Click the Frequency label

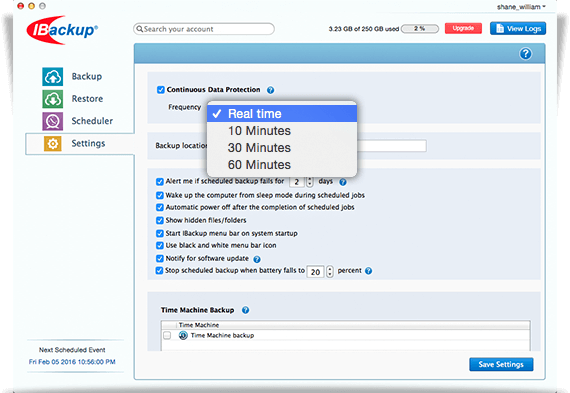(185, 107)
